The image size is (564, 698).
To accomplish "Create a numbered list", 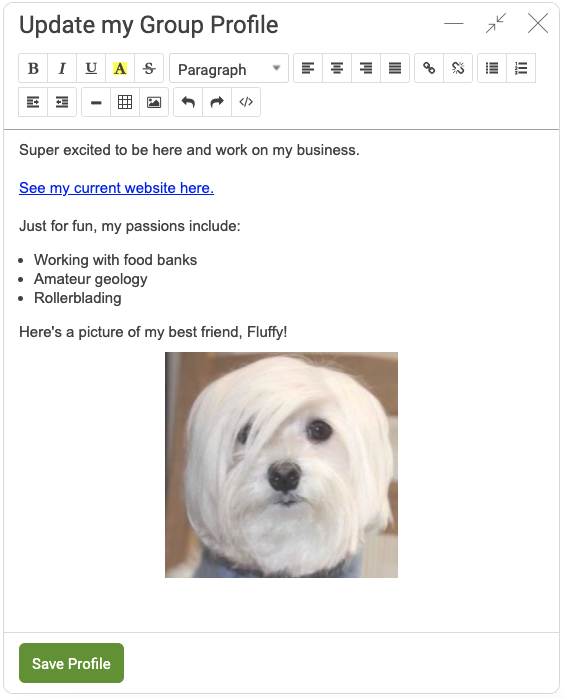I will (x=521, y=68).
